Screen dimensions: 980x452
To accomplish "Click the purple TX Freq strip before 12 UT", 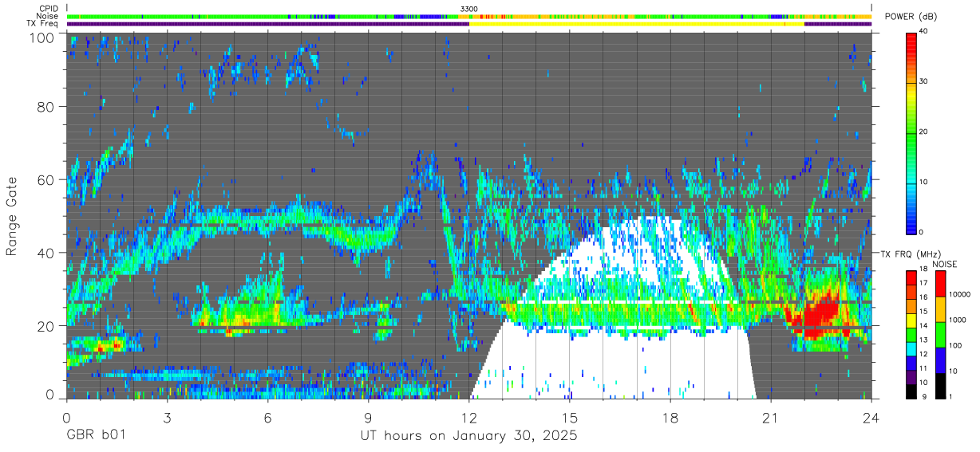I will click(x=268, y=24).
